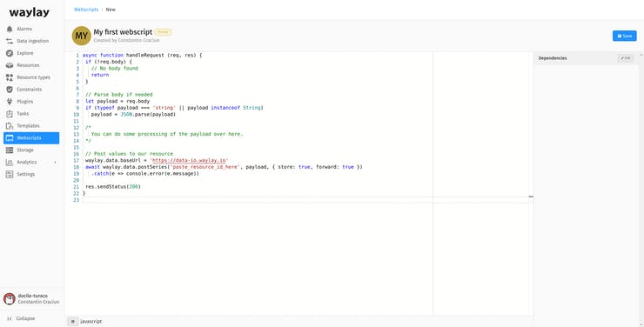Screen dimensions: 644x327
Task: Click the Resource types shapes icon
Action: click(x=10, y=77)
